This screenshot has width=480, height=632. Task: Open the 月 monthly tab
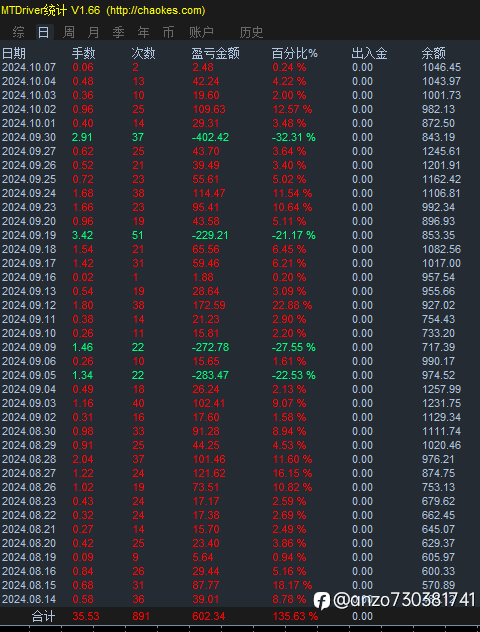coord(94,32)
